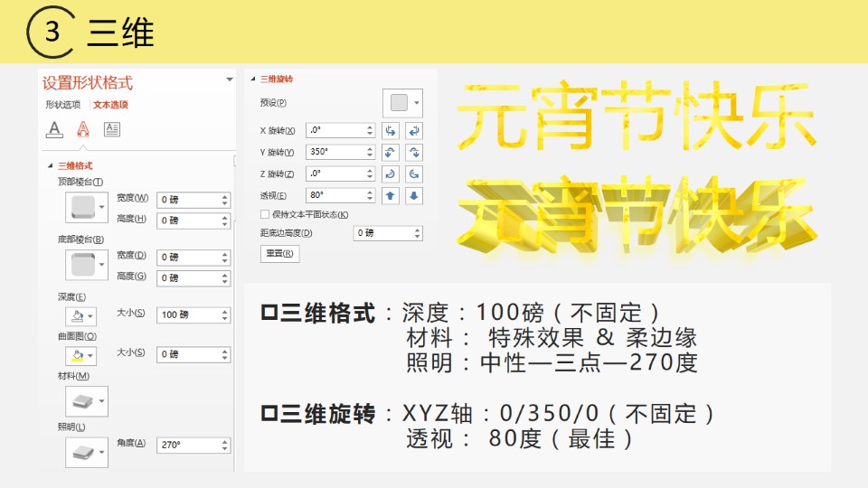Switch to the 形状选项 tab

tap(63, 105)
